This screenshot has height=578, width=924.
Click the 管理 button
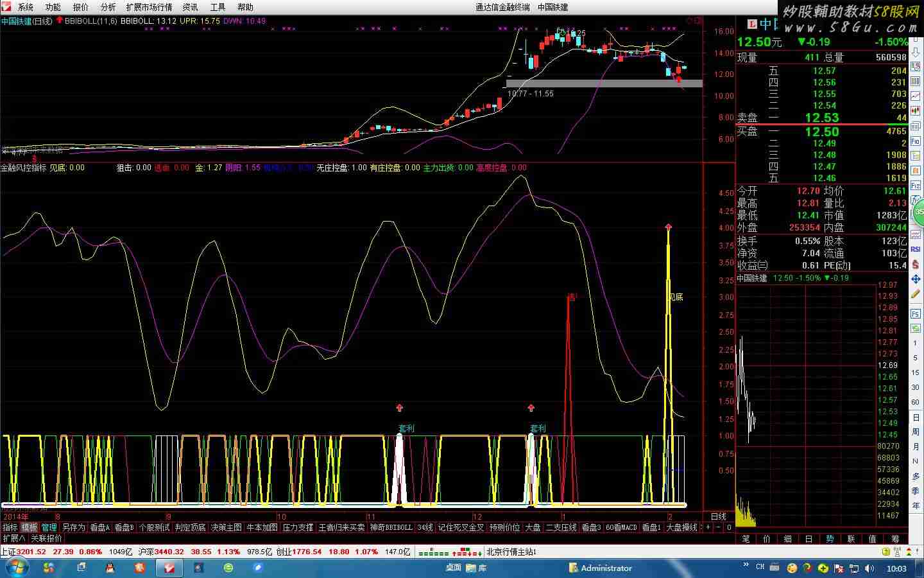click(x=49, y=527)
